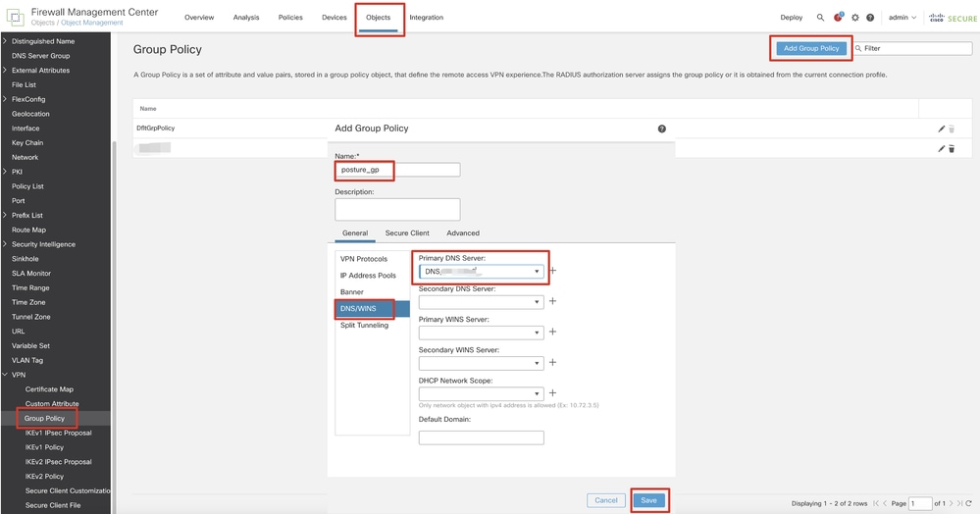Add a new Secondary DNS Server object with plus

(x=552, y=301)
